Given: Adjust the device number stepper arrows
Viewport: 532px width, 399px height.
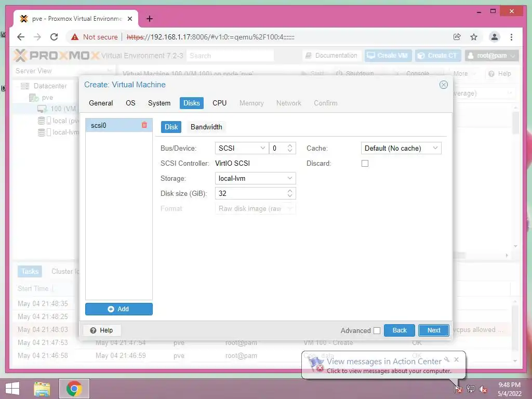Looking at the screenshot, I should pyautogui.click(x=290, y=148).
